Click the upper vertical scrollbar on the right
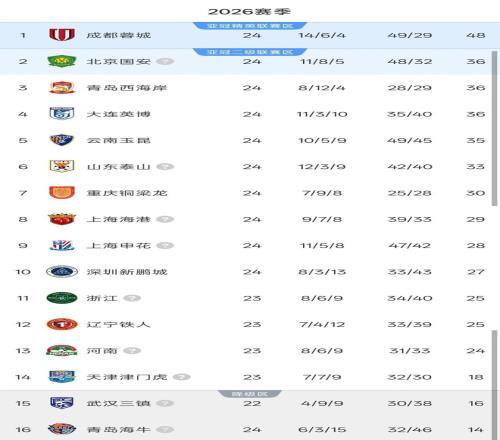Screen dimensions: 500x440 494,128
